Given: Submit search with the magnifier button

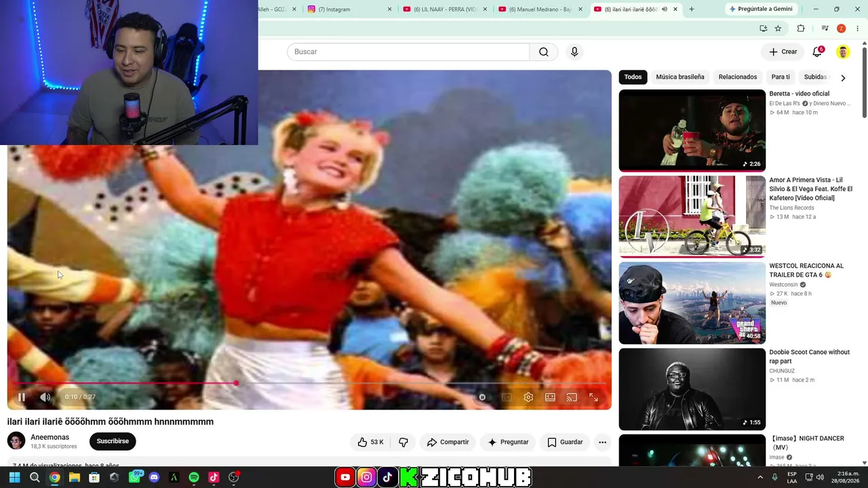Looking at the screenshot, I should [544, 52].
